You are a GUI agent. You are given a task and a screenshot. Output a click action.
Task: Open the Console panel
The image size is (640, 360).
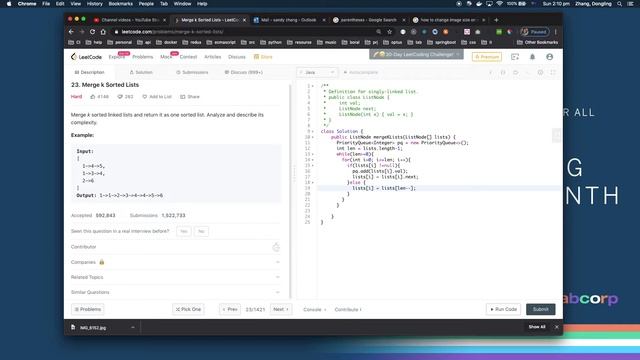[x=314, y=309]
